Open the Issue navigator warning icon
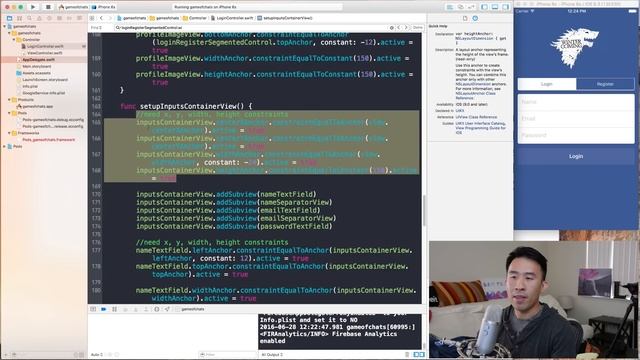The height and width of the screenshot is (360, 640). pyautogui.click(x=39, y=18)
